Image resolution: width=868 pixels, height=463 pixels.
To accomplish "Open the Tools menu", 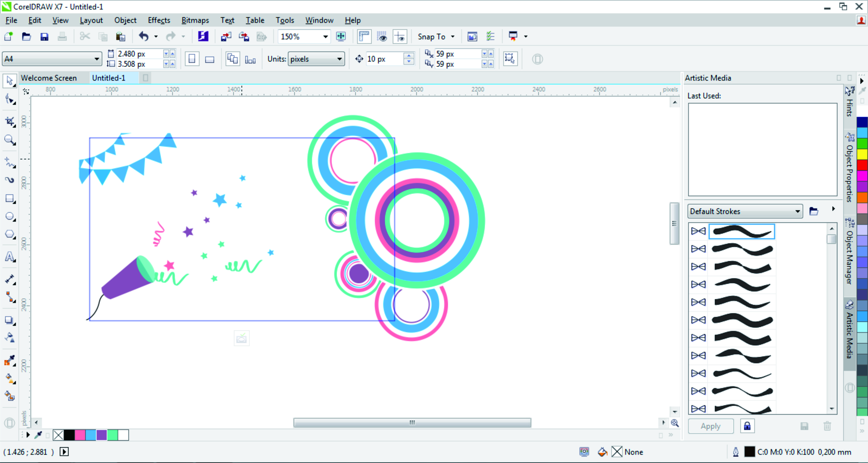I will pos(285,20).
